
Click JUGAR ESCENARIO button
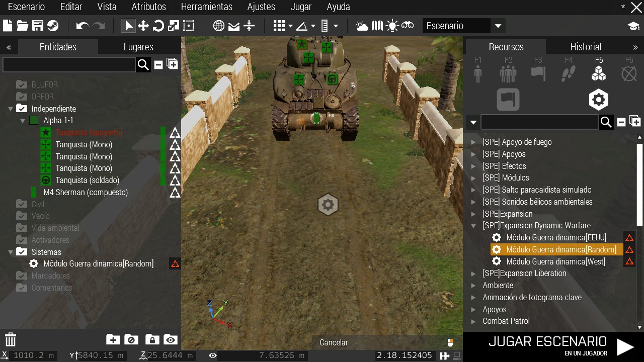tap(553, 346)
